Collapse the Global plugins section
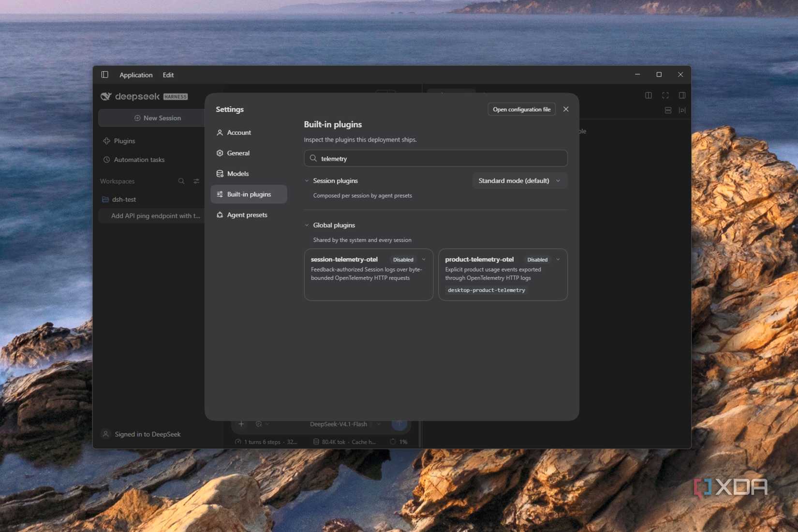 [307, 225]
